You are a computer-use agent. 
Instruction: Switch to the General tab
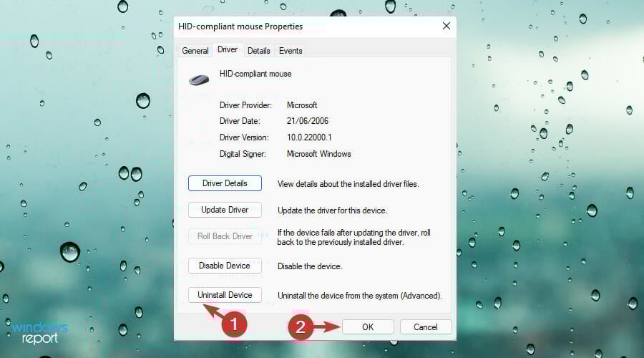pyautogui.click(x=195, y=51)
